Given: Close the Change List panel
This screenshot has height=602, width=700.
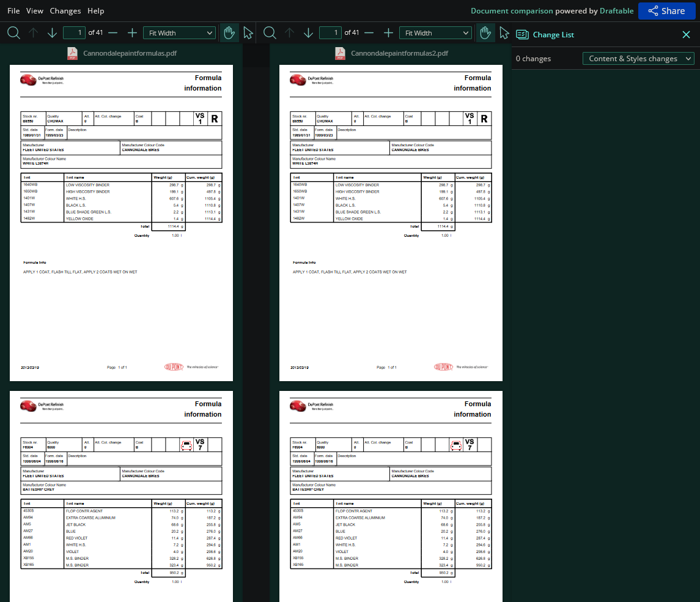Looking at the screenshot, I should [x=686, y=34].
